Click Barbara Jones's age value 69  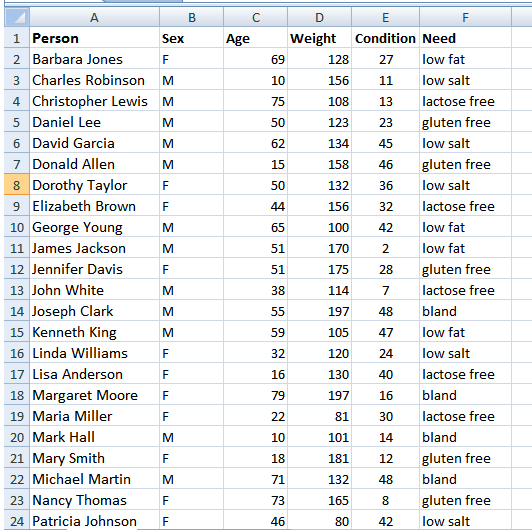(255, 59)
